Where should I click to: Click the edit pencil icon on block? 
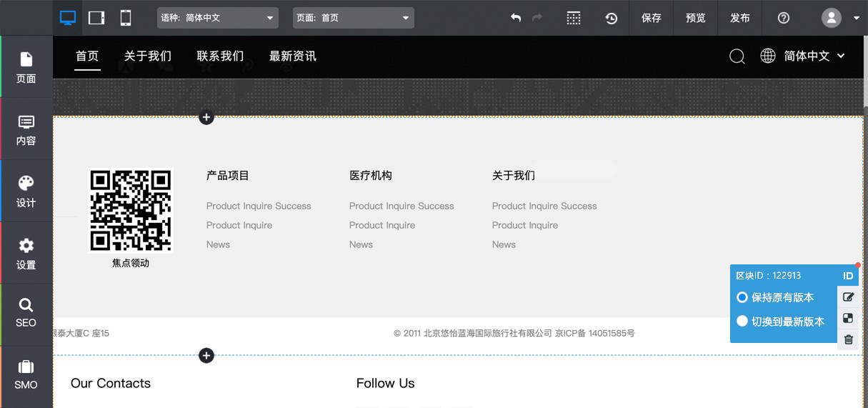point(849,297)
